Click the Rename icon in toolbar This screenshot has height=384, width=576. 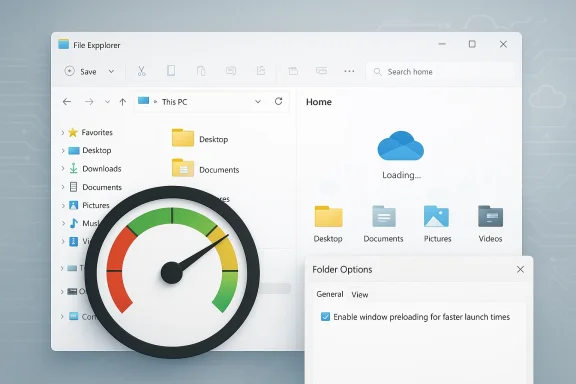click(231, 71)
